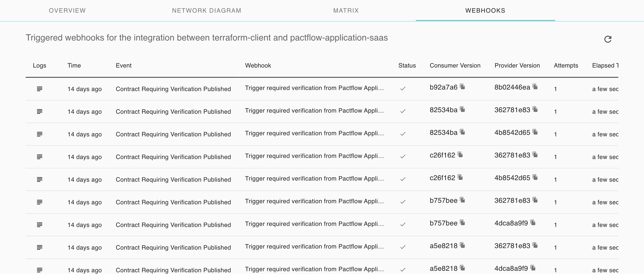Open logs for c26f162 / 4b8542d65 row
The width and height of the screenshot is (644, 274).
pos(39,179)
